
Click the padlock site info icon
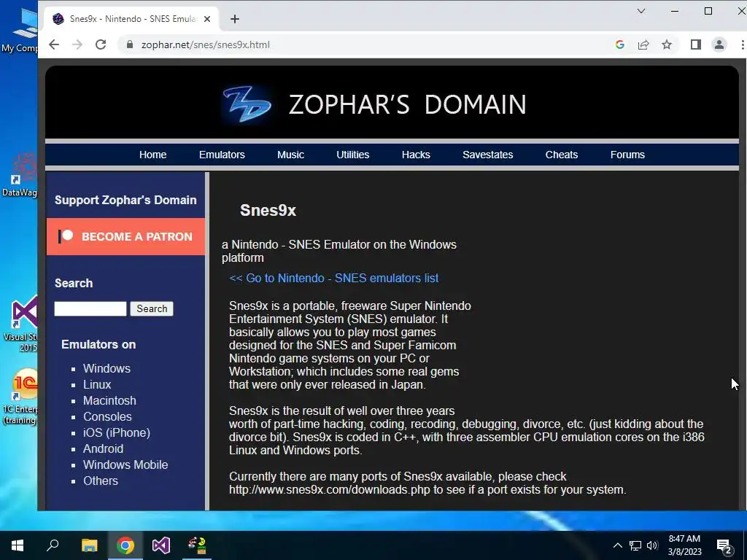(x=130, y=44)
